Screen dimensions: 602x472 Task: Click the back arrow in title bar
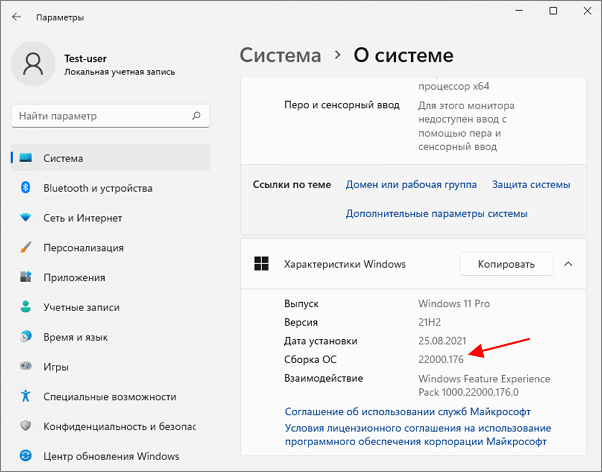click(16, 17)
